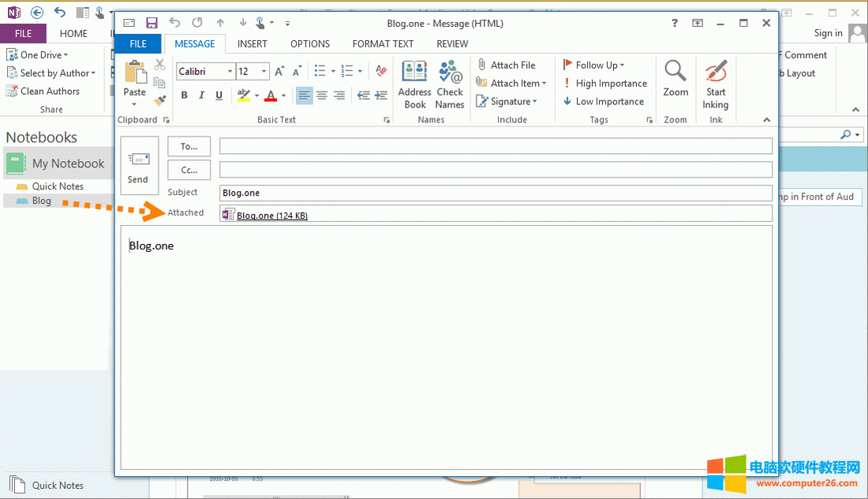This screenshot has width=868, height=499.
Task: Run Check Names on recipients
Action: click(x=450, y=83)
